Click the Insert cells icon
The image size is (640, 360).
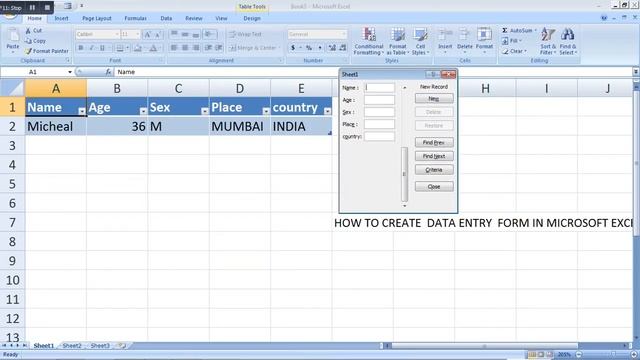tap(445, 35)
